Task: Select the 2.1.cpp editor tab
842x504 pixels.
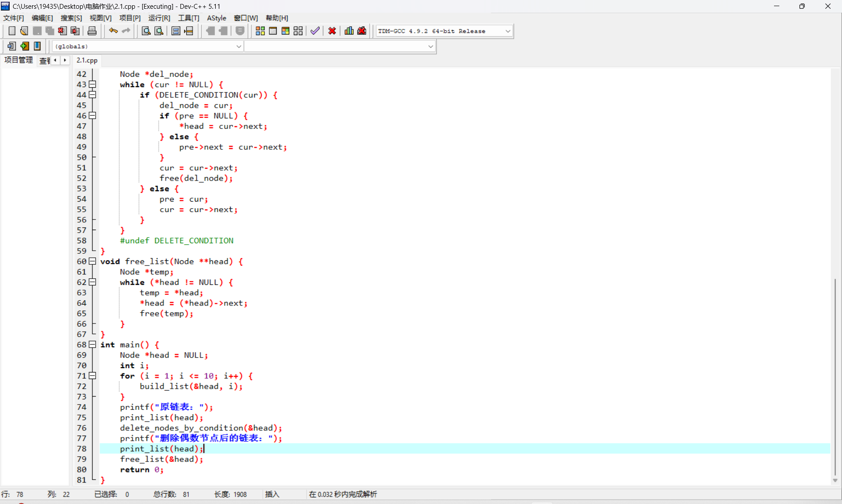Action: click(87, 60)
